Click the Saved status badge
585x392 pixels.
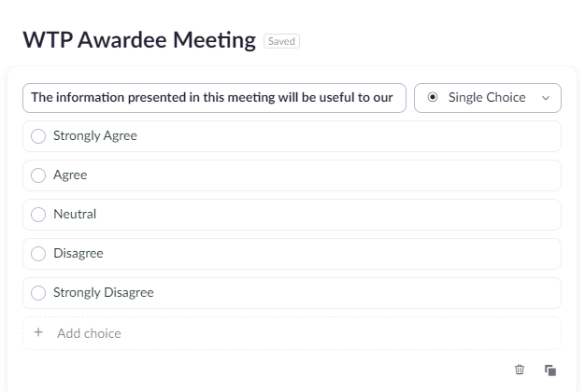[x=281, y=41]
